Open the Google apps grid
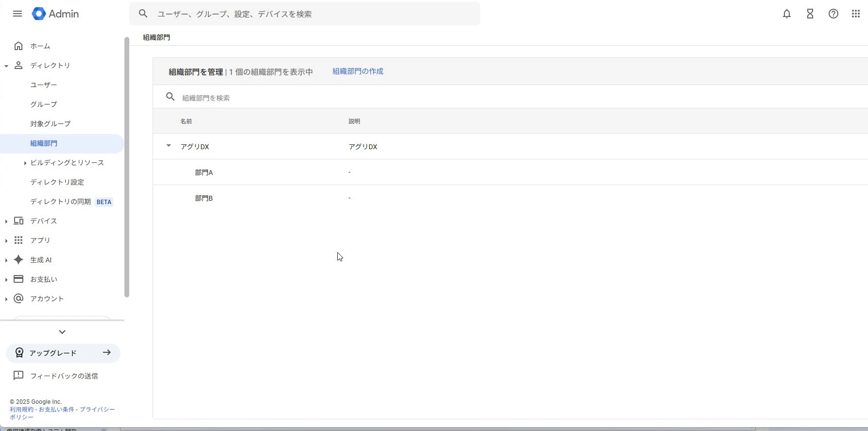 tap(856, 14)
